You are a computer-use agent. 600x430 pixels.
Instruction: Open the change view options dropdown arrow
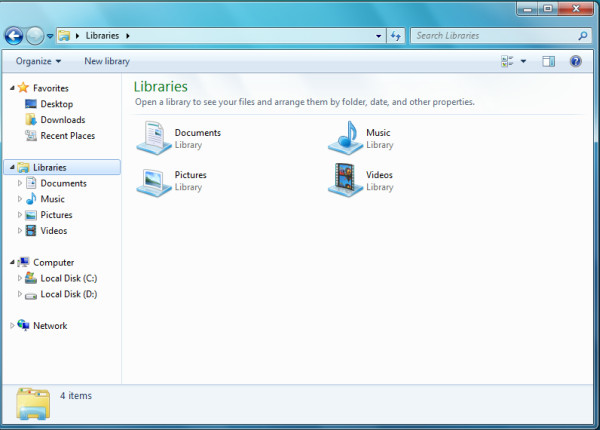(x=523, y=61)
